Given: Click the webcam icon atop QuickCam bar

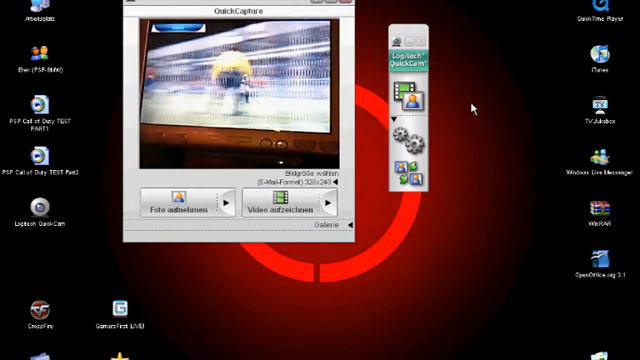Looking at the screenshot, I should pyautogui.click(x=397, y=42).
